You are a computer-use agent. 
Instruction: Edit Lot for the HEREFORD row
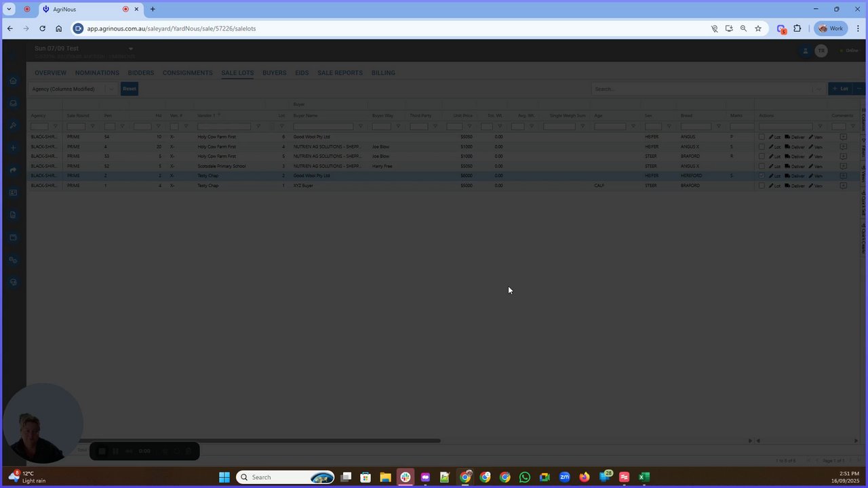click(x=774, y=176)
